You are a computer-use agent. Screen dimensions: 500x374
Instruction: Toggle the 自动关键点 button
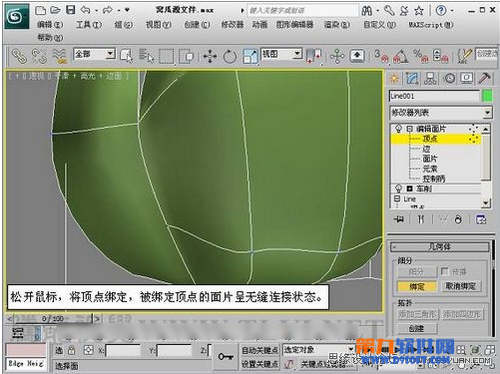(260, 351)
